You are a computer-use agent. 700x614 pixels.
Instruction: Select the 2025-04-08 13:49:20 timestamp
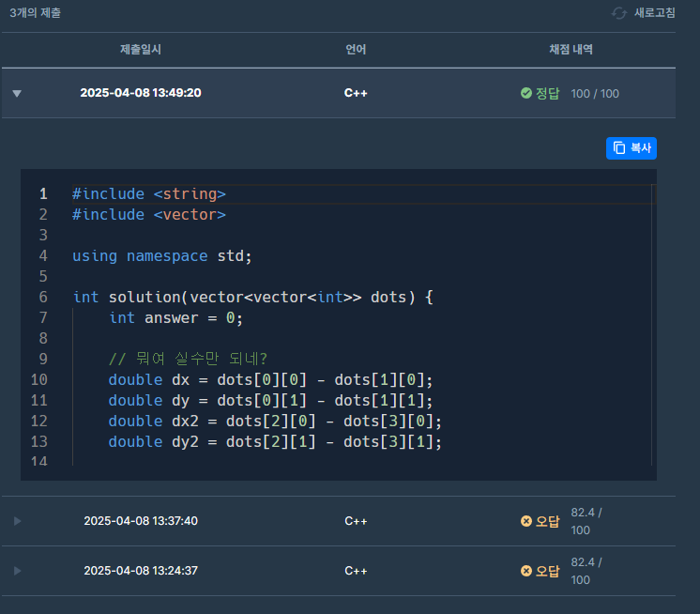[x=141, y=93]
